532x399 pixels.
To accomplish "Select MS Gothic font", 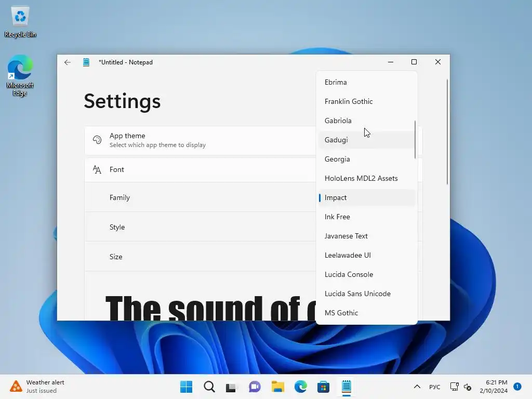I will pos(367,313).
